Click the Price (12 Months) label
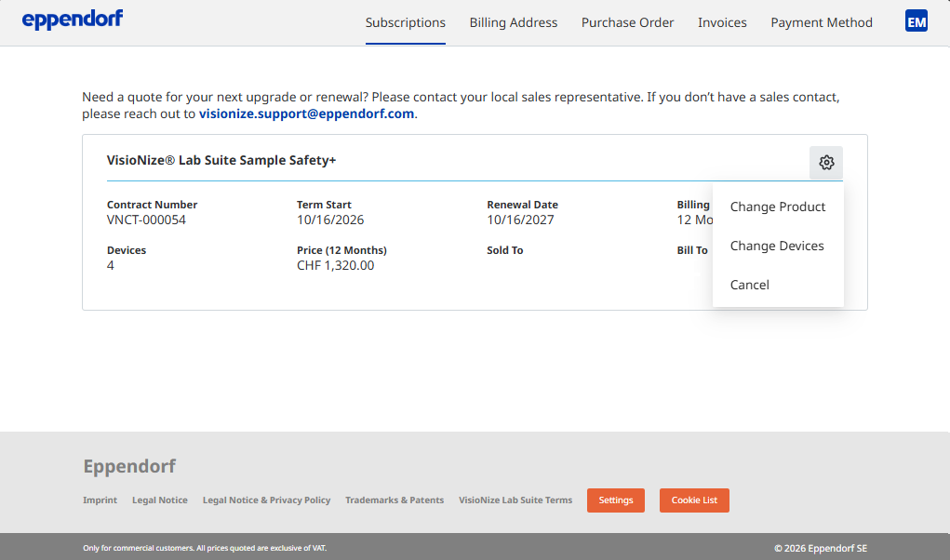 tap(341, 250)
